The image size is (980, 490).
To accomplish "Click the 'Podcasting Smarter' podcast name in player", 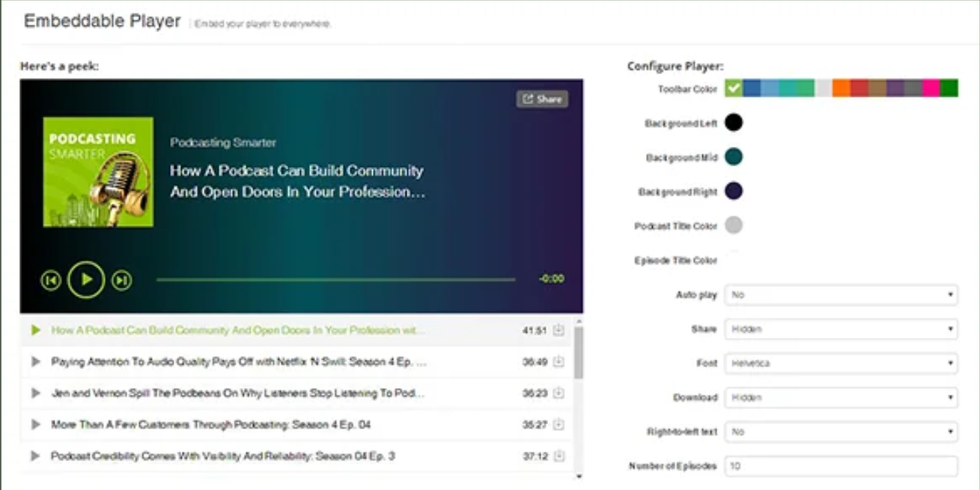I will (223, 142).
